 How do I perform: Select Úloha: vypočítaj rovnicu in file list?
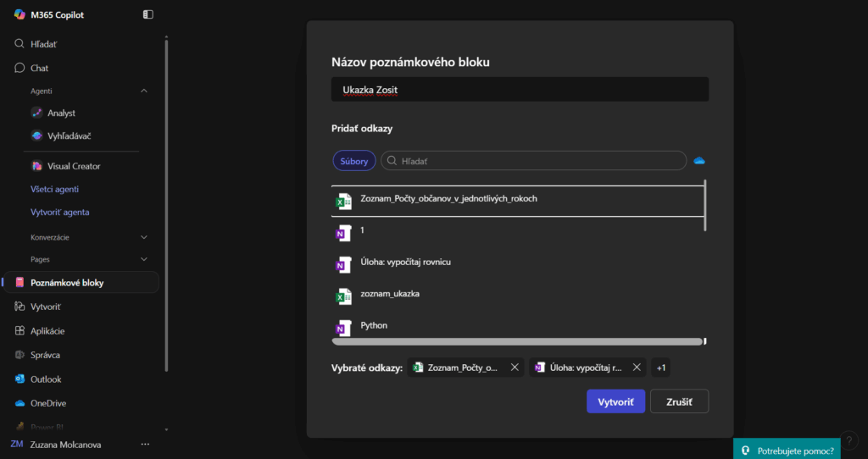(518, 264)
